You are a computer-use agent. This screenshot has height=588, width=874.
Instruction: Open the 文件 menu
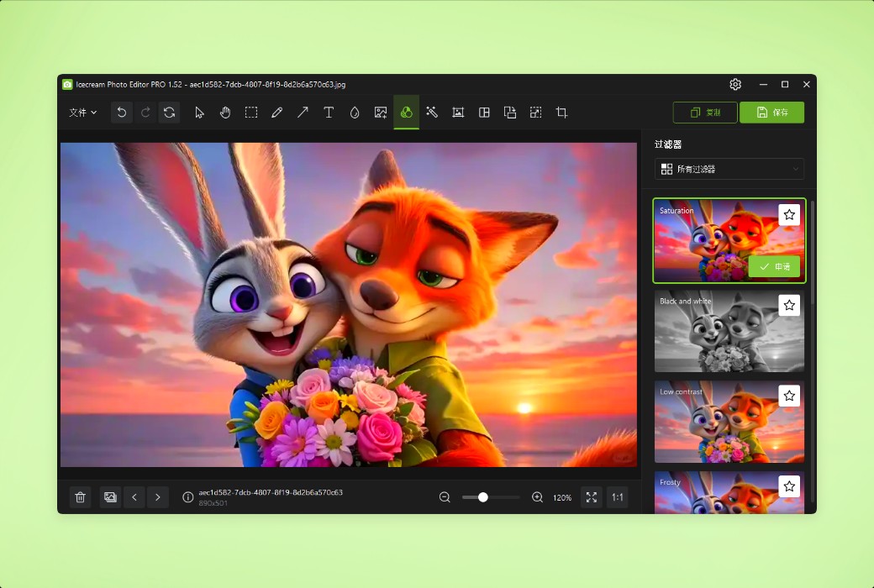tap(81, 112)
